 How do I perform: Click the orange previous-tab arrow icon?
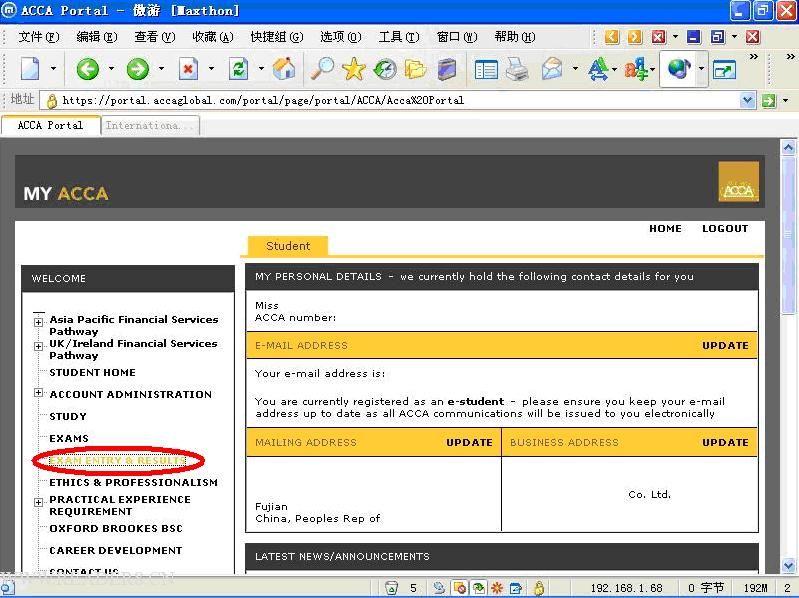tap(611, 37)
